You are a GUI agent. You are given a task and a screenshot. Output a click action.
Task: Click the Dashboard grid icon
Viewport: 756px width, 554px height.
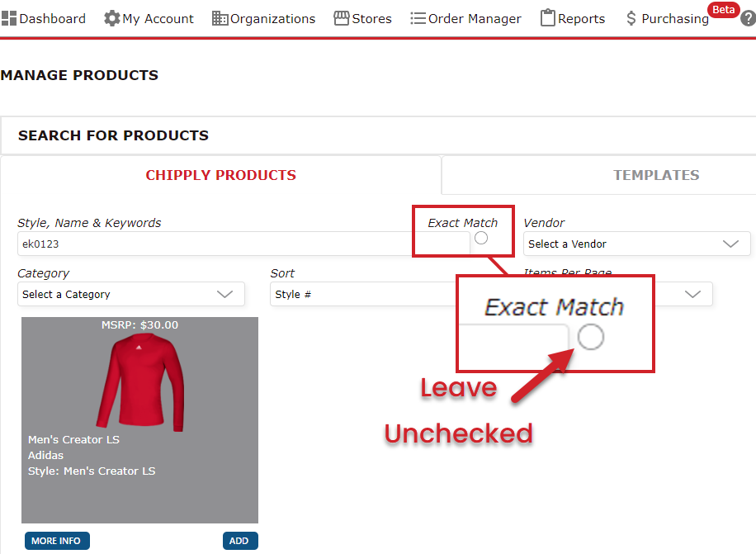click(x=9, y=18)
